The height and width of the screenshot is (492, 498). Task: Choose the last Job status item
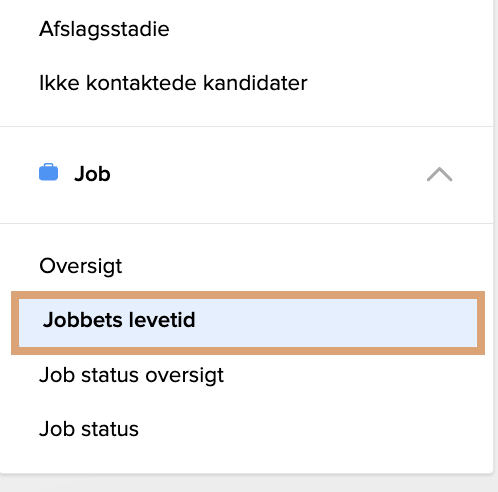[x=89, y=429]
